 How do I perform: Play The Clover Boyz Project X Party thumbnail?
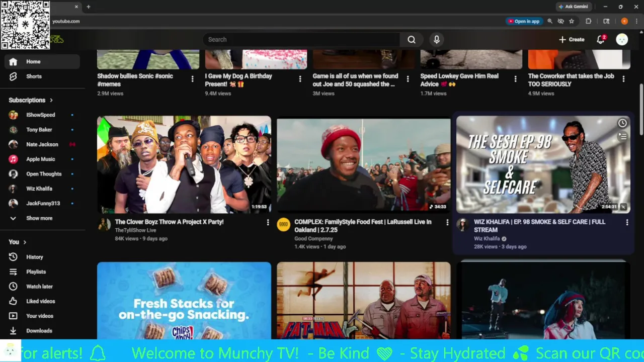tap(184, 164)
